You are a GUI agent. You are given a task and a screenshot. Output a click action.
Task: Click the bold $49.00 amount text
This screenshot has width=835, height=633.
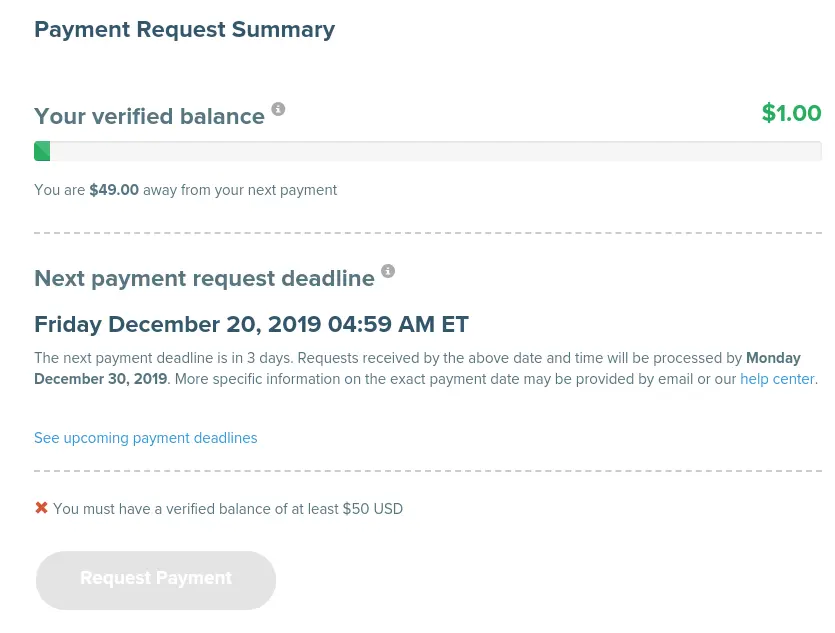[114, 190]
